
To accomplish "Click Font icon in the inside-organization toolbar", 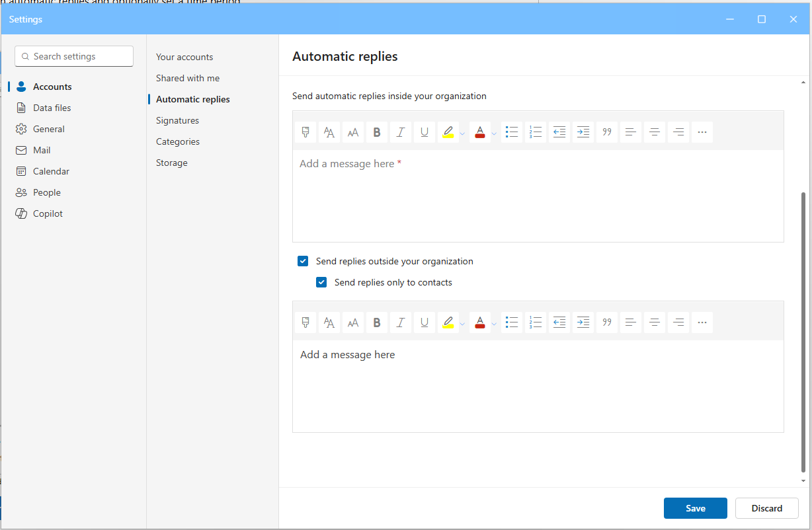I will pos(329,132).
